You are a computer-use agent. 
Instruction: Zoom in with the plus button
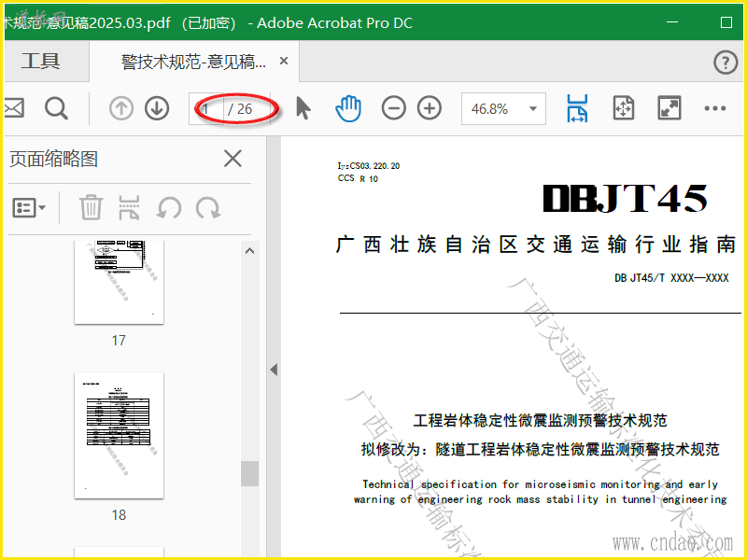click(x=430, y=108)
